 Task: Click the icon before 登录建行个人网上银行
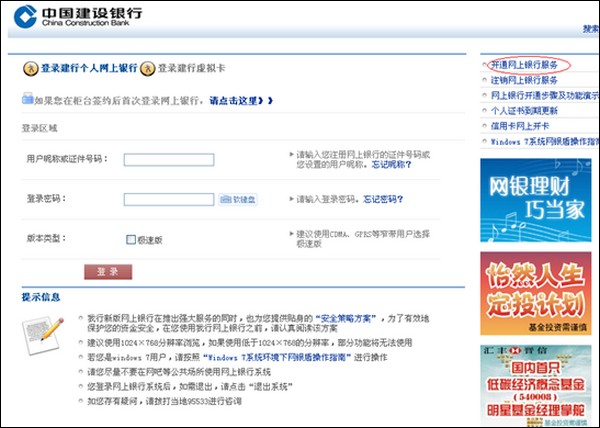(x=30, y=68)
